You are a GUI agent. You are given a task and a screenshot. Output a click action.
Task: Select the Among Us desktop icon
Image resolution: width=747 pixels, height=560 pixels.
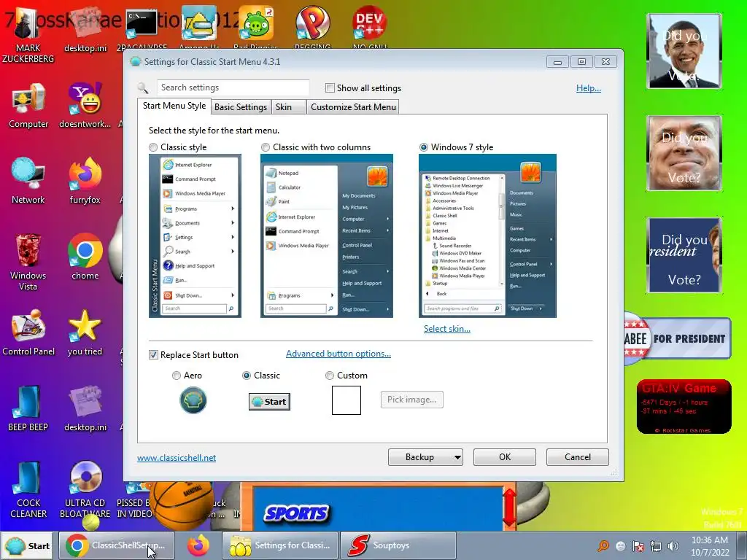point(199,24)
